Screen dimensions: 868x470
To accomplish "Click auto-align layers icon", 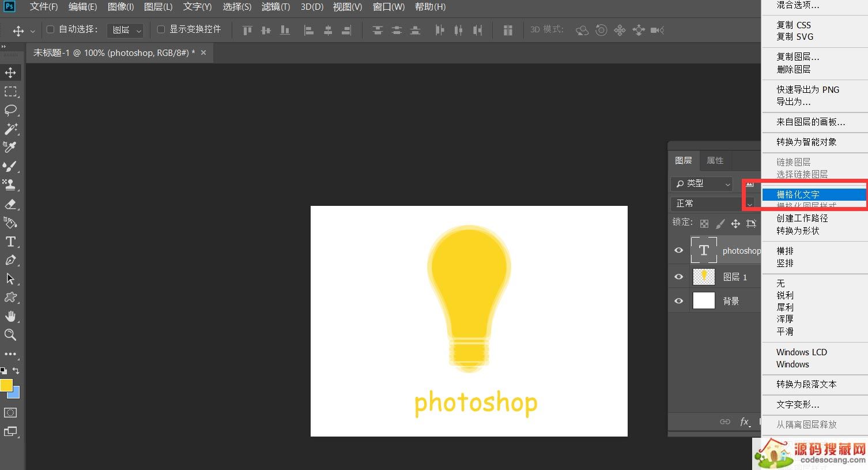I will coord(508,30).
